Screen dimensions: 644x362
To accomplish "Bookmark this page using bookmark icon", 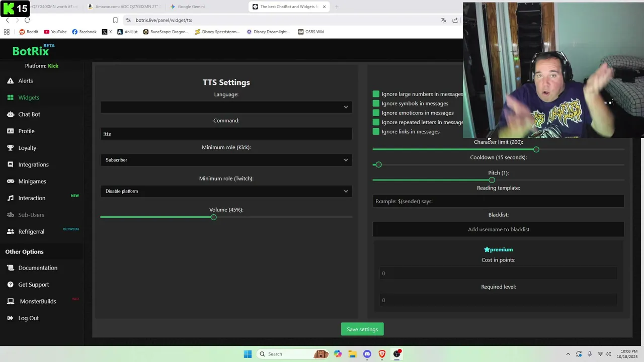I will [115, 20].
